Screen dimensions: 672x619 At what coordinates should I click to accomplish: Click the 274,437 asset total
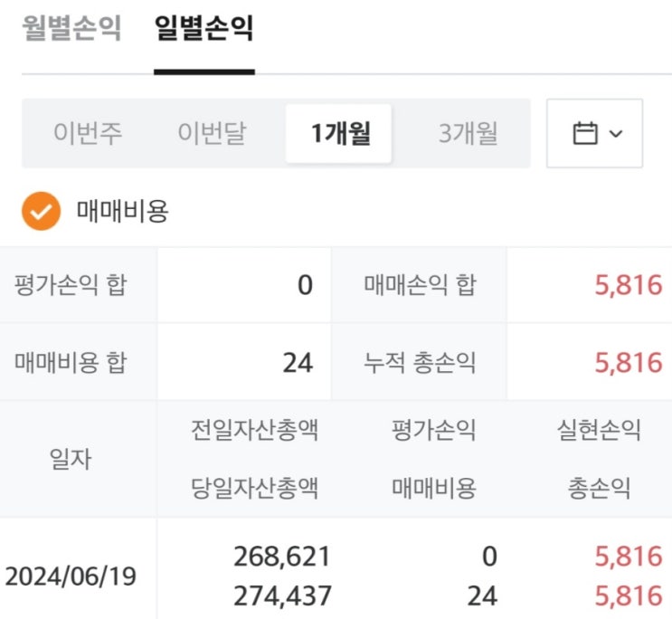282,596
